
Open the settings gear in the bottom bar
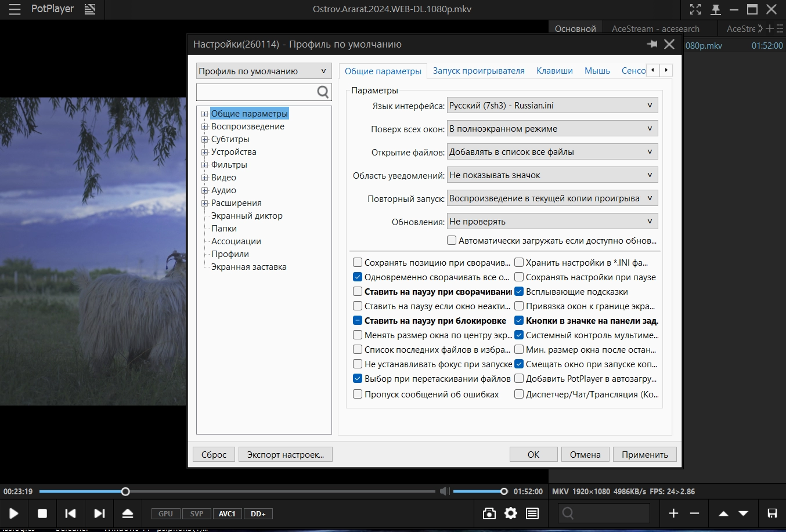(x=511, y=513)
